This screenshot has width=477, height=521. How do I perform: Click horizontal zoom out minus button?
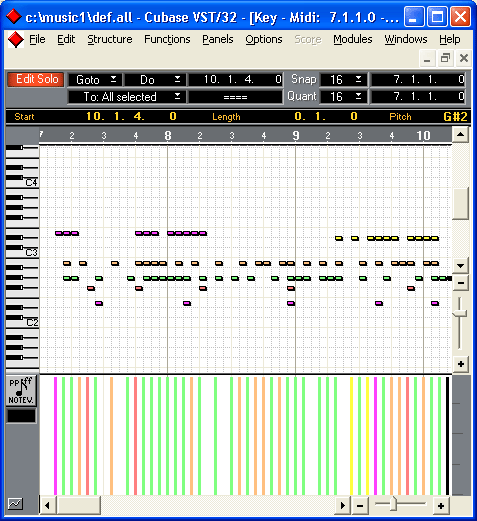(360, 506)
